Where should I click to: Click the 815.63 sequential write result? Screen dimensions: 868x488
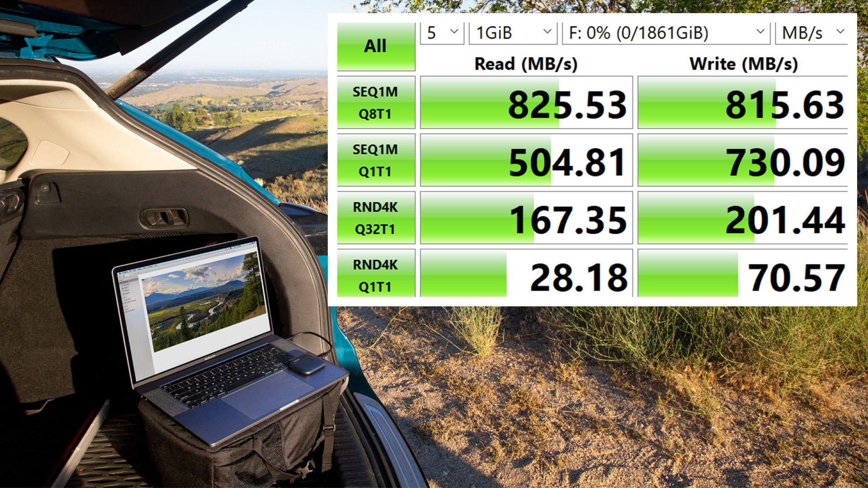[742, 103]
